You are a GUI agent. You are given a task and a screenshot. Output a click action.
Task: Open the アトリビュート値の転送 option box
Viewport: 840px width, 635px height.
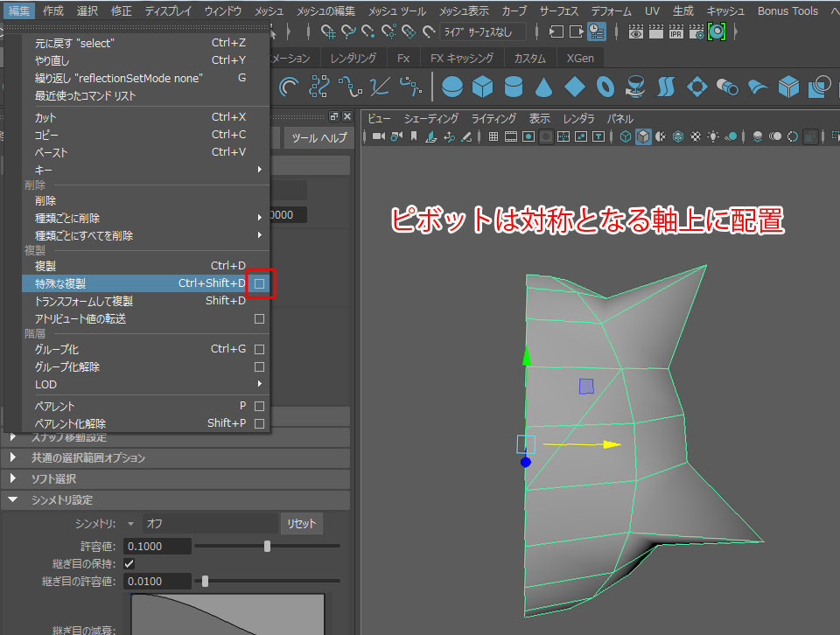(260, 319)
